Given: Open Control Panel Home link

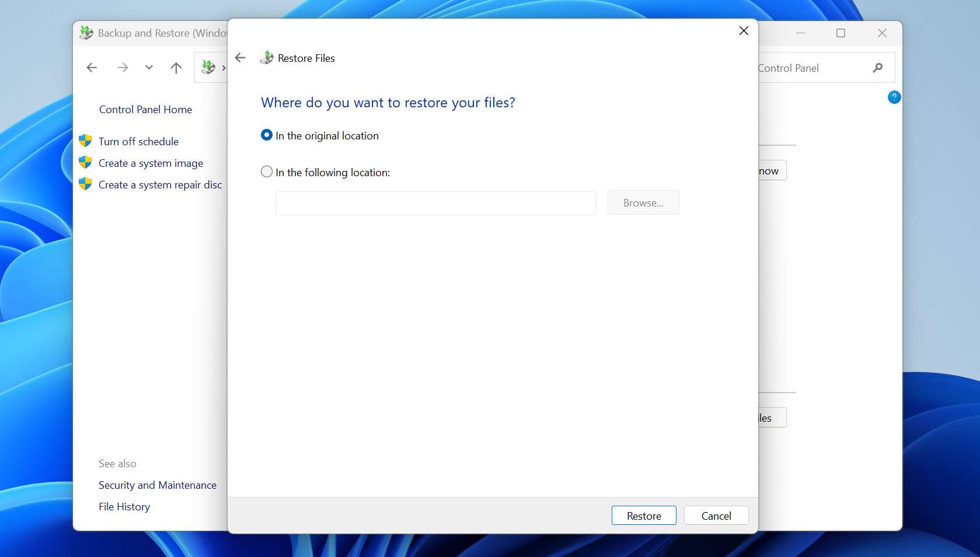Looking at the screenshot, I should click(145, 110).
